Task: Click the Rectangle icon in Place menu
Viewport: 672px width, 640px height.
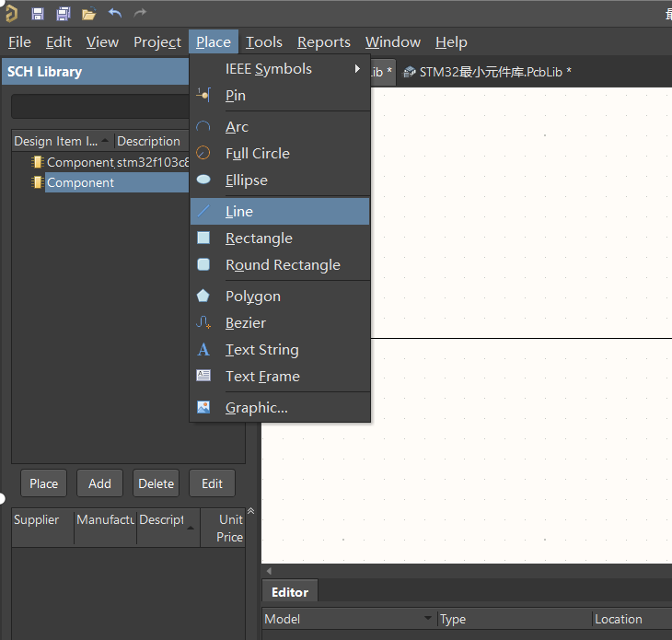Action: 203,238
